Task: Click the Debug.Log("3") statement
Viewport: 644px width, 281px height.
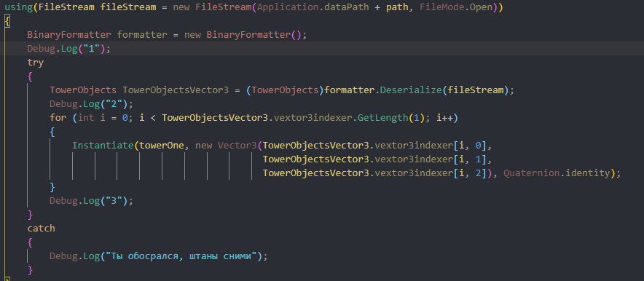Action: 91,201
